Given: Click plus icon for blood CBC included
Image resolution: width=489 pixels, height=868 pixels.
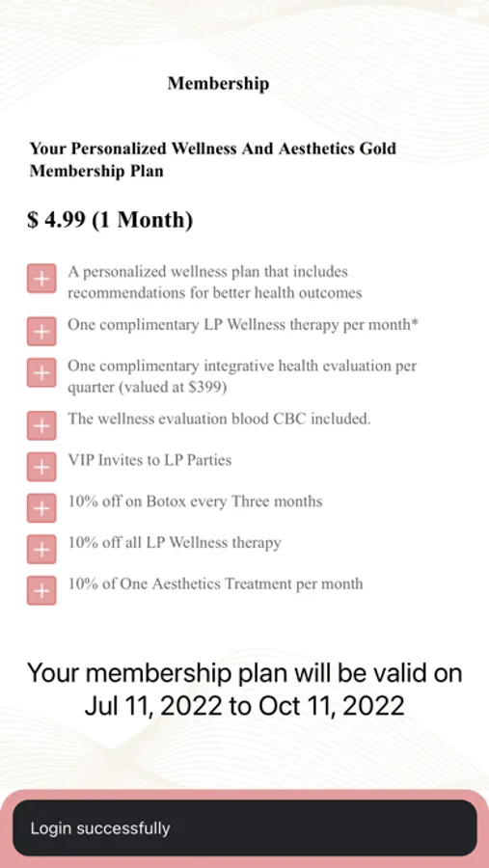Looking at the screenshot, I should (x=41, y=425).
